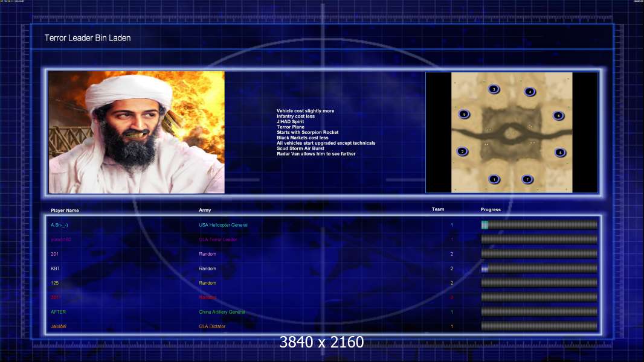Click player name '125'

coord(54,283)
